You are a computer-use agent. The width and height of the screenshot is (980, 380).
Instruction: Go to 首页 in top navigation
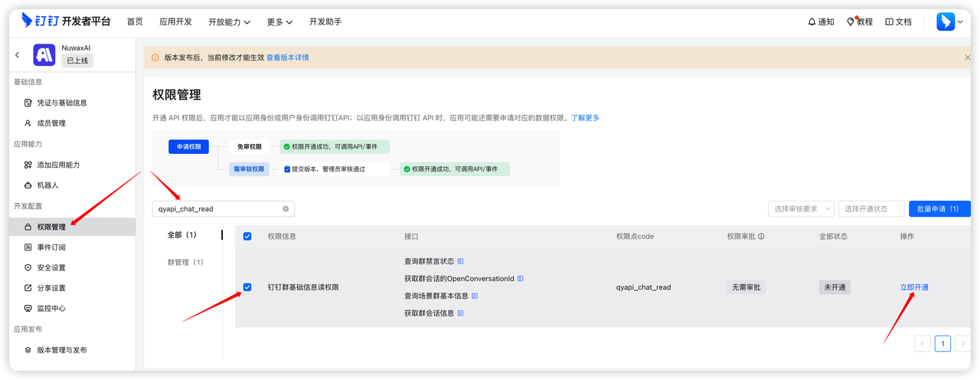click(x=135, y=21)
